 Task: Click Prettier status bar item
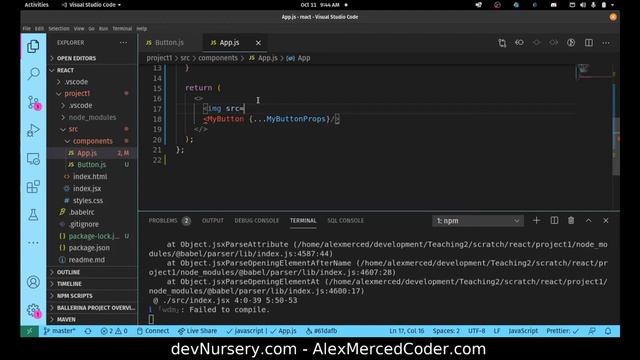tap(562, 331)
